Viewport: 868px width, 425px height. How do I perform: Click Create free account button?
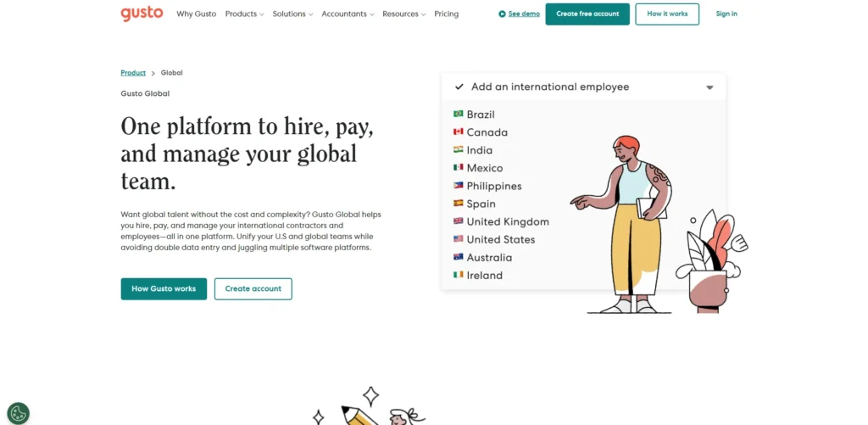(x=587, y=14)
